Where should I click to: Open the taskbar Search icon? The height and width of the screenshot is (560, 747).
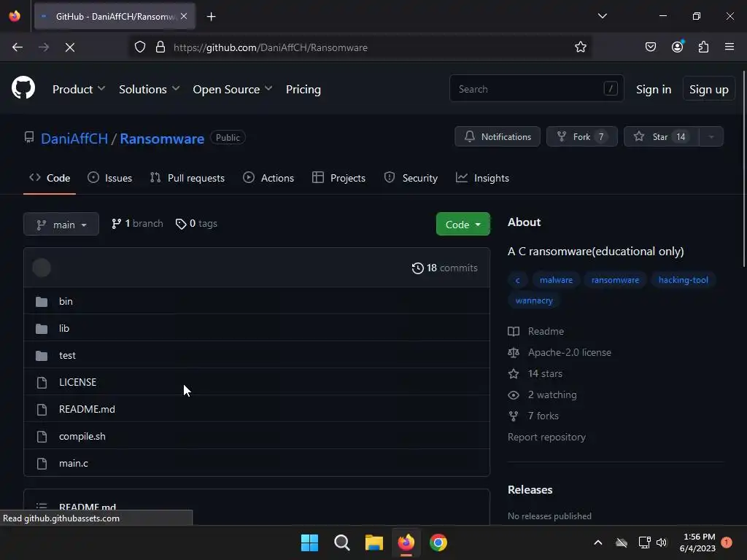point(341,542)
